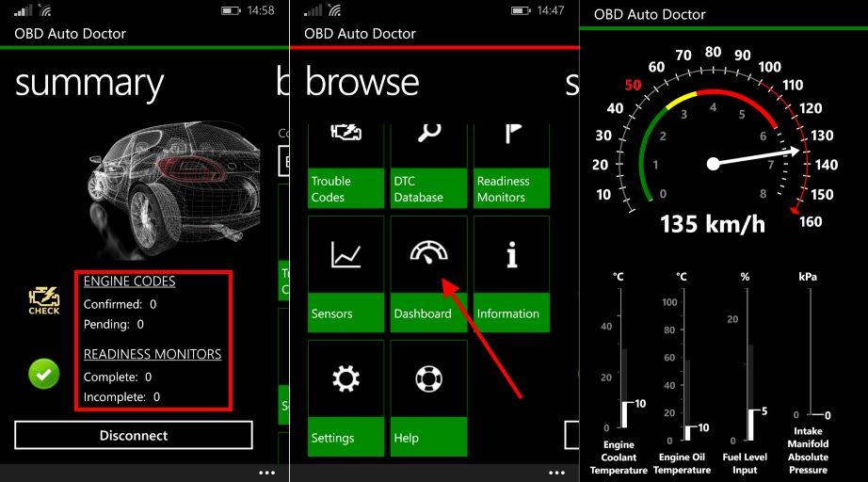Open the READINESS MONITORS link
The height and width of the screenshot is (482, 868).
pos(152,354)
